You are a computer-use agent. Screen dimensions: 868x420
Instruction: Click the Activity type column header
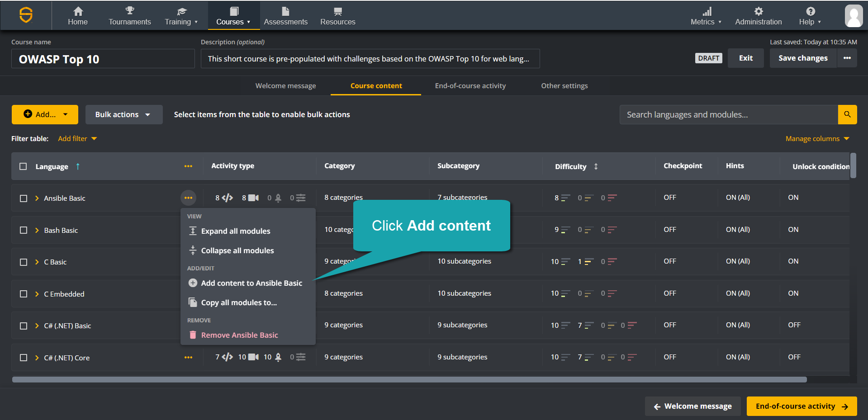click(x=232, y=166)
